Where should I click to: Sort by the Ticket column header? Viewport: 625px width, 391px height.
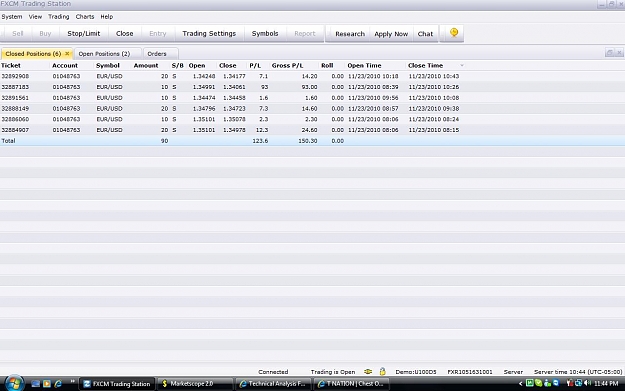(11, 65)
